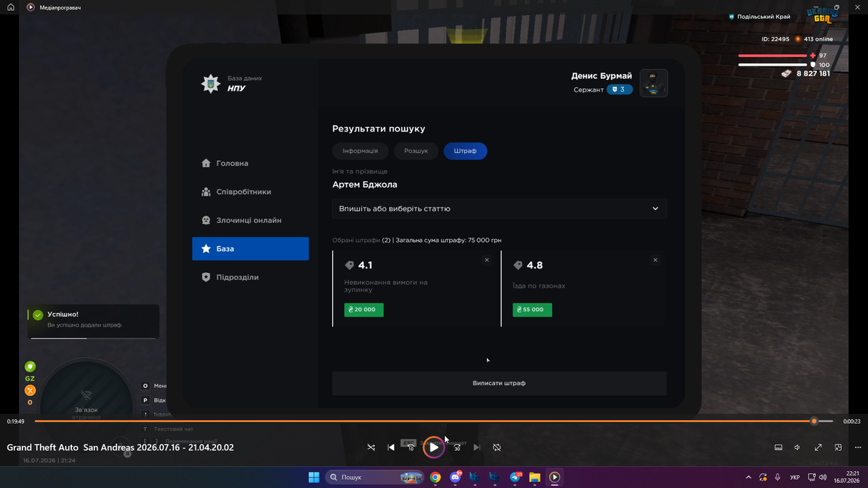
Task: Click the Виписати штраф button
Action: [x=499, y=383]
